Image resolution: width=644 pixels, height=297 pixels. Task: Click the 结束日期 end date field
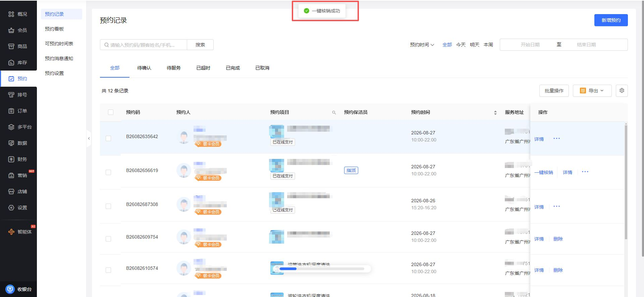pyautogui.click(x=586, y=45)
